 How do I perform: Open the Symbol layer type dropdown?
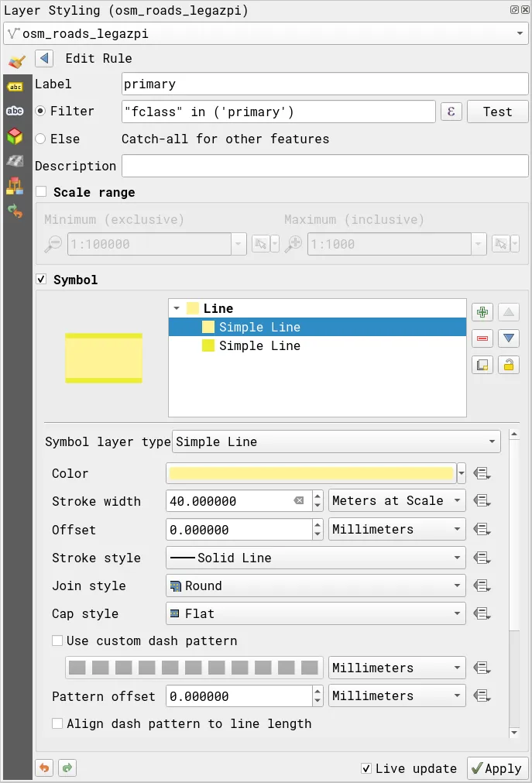click(336, 442)
